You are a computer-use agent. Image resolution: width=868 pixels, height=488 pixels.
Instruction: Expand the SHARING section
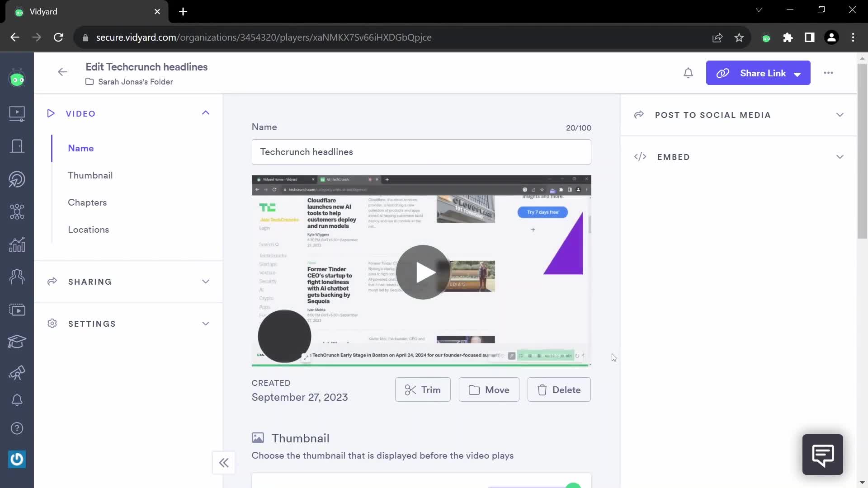click(x=206, y=282)
